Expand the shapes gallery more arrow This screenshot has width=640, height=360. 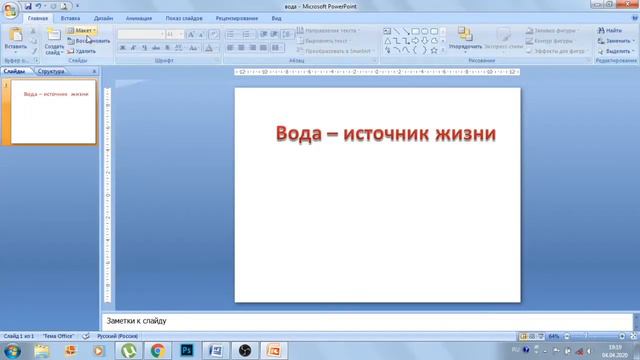(443, 50)
